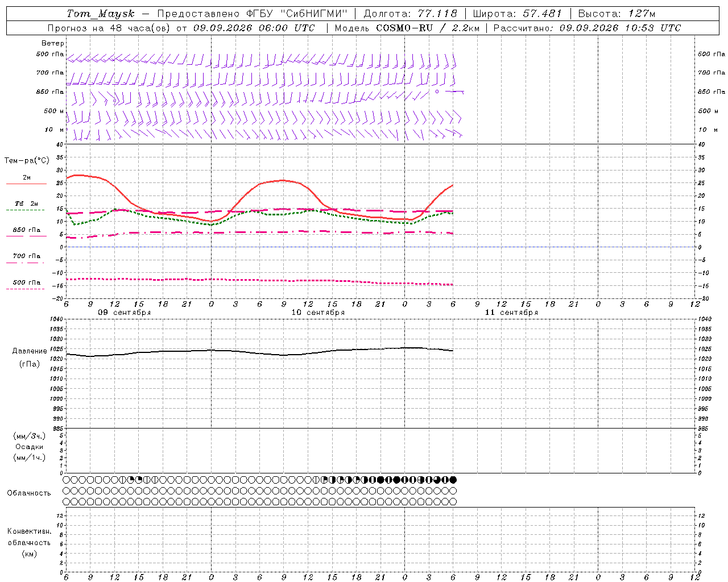Click the 10 сентября date label
This screenshot has width=728, height=582.
pos(318,313)
